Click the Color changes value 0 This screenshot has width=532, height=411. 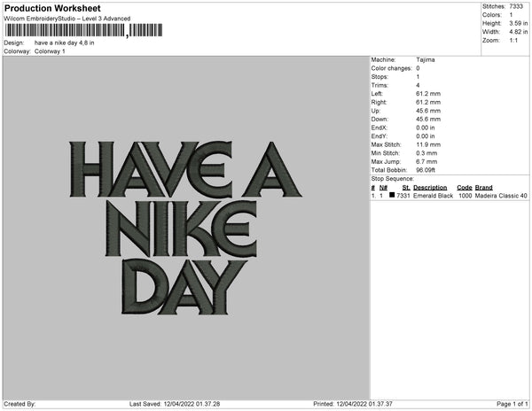[418, 68]
